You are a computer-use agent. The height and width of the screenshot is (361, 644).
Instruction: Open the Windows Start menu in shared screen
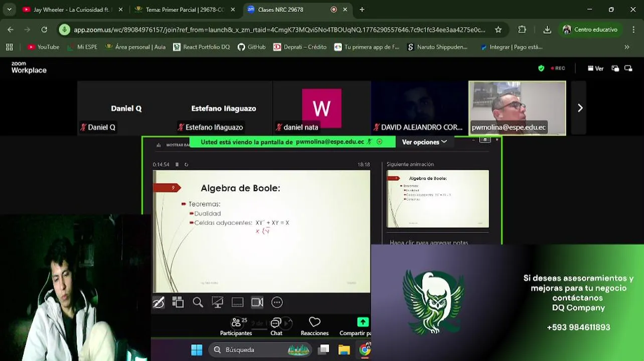197,349
